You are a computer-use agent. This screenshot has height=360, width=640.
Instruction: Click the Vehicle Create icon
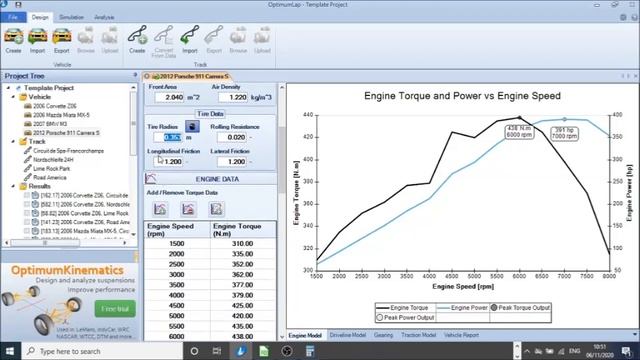click(13, 37)
